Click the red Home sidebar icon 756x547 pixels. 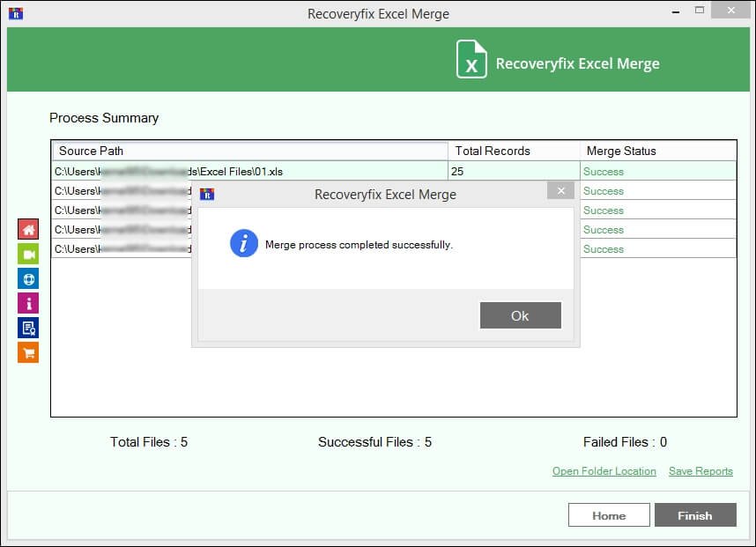28,229
